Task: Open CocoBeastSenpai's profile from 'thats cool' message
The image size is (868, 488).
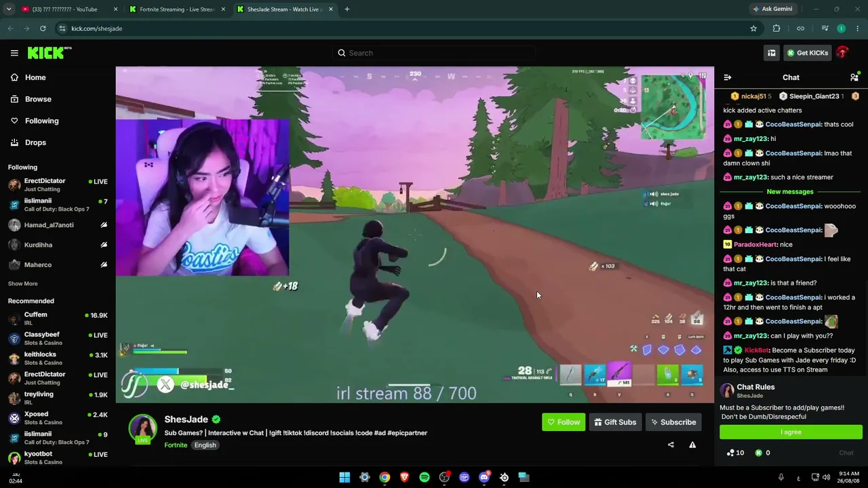Action: pos(793,125)
